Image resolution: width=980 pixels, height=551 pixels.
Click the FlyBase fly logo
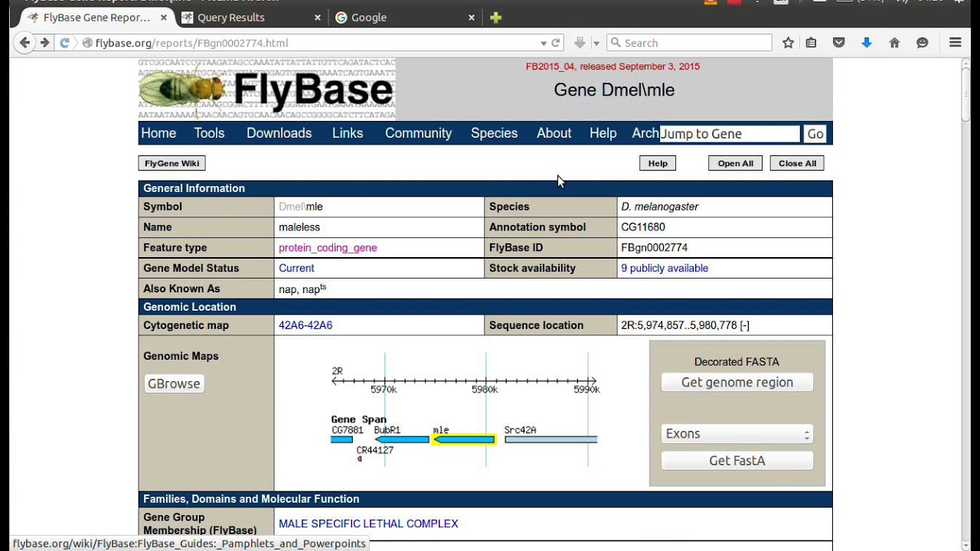point(266,89)
